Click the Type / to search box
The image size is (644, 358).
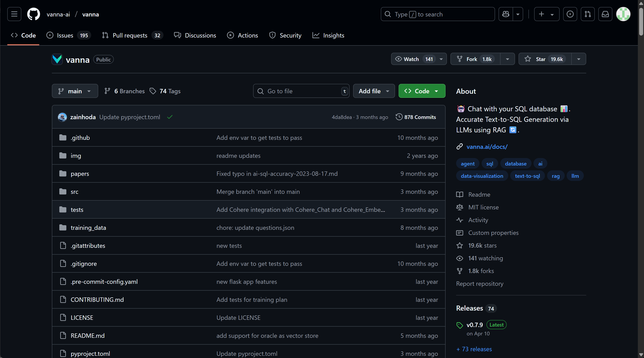click(x=437, y=14)
